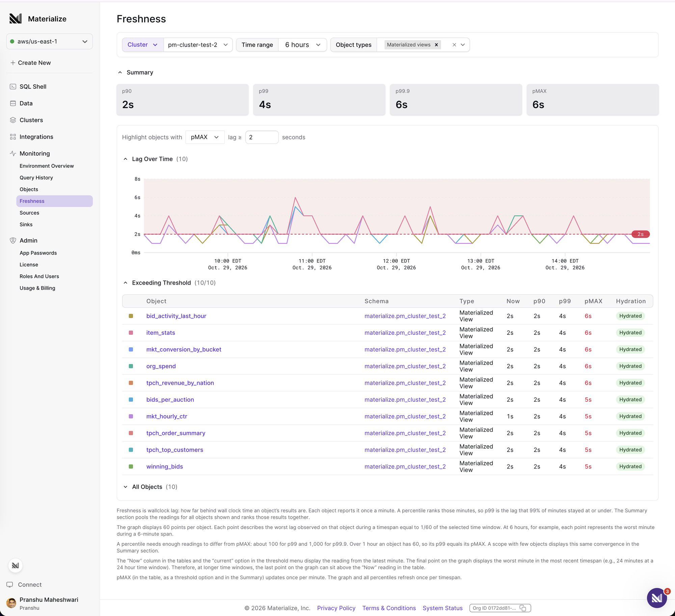The width and height of the screenshot is (675, 616).
Task: Open the pMAX highlight percentile dropdown
Action: pos(205,137)
